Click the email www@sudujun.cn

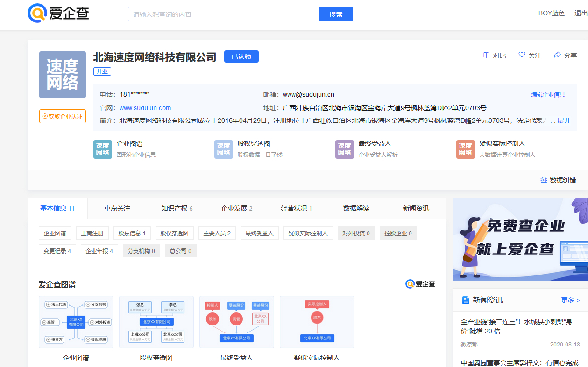[x=309, y=94]
